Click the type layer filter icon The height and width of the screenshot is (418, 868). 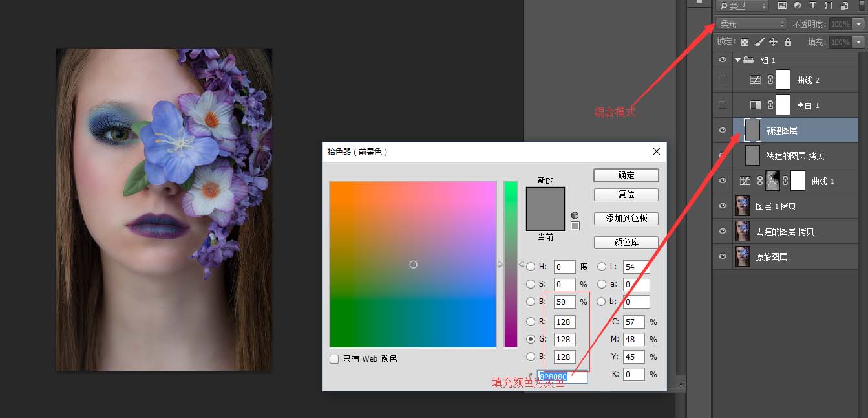pyautogui.click(x=813, y=6)
